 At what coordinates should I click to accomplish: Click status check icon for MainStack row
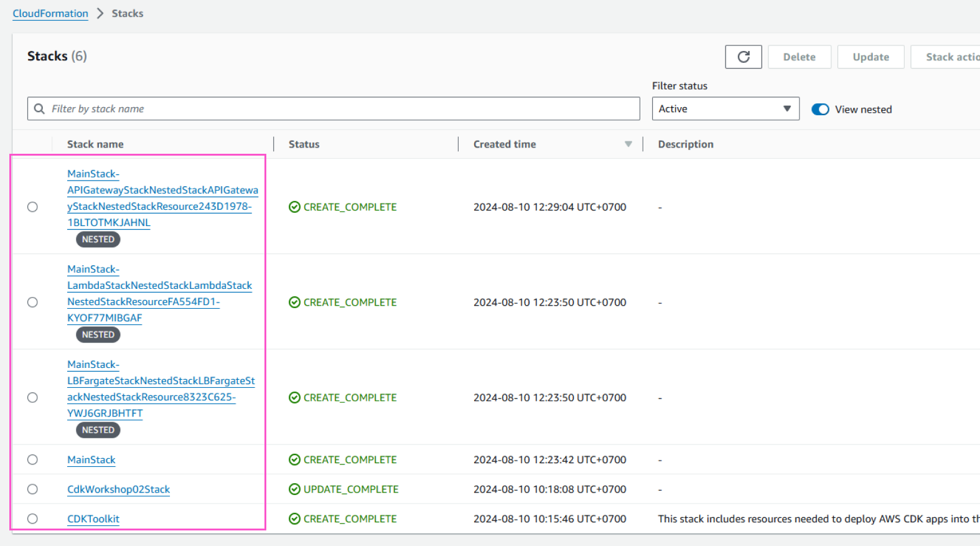294,459
